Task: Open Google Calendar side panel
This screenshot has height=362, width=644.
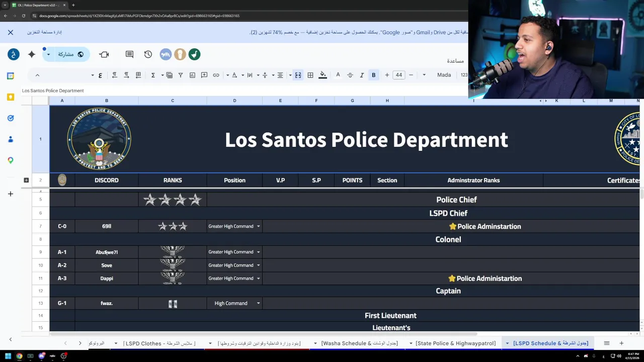Action: tap(11, 76)
